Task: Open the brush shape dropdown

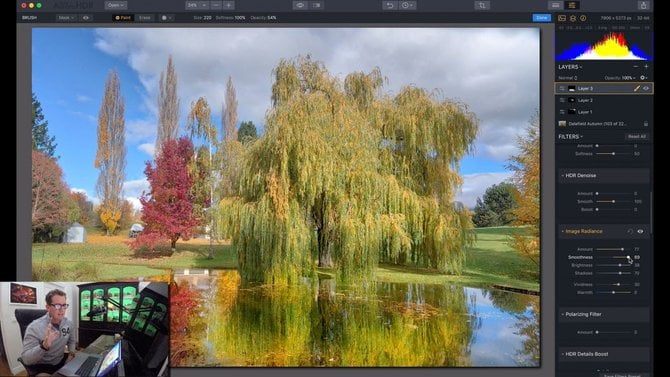Action: [166, 18]
